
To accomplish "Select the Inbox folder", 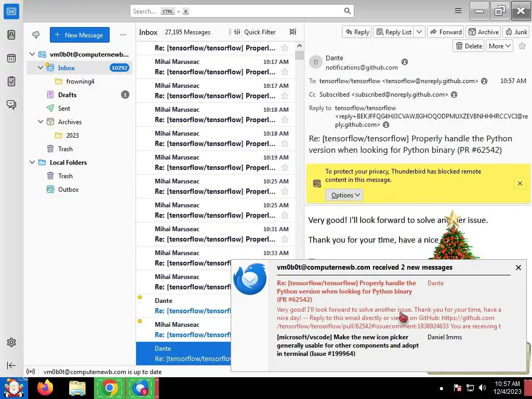I will coord(79,68).
